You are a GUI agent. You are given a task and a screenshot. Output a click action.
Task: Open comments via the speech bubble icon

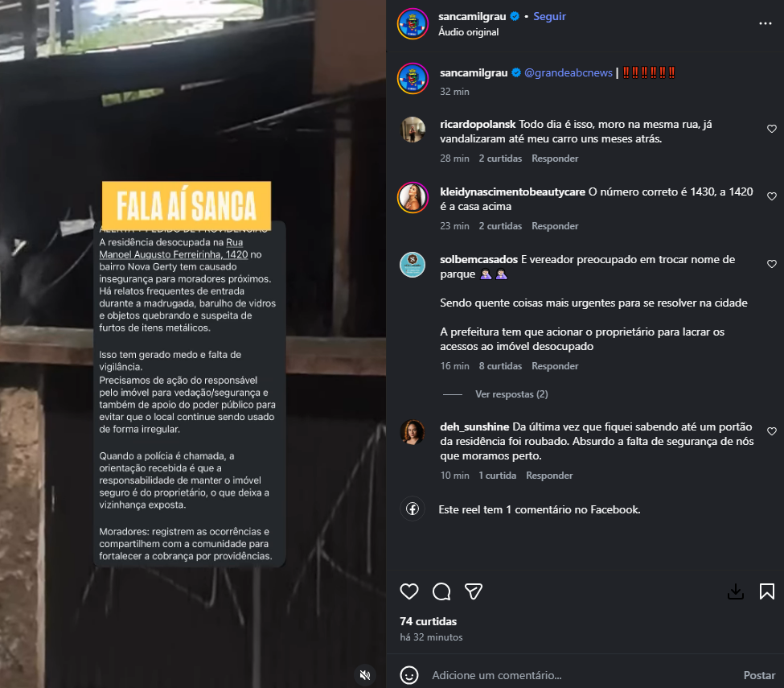pos(441,591)
